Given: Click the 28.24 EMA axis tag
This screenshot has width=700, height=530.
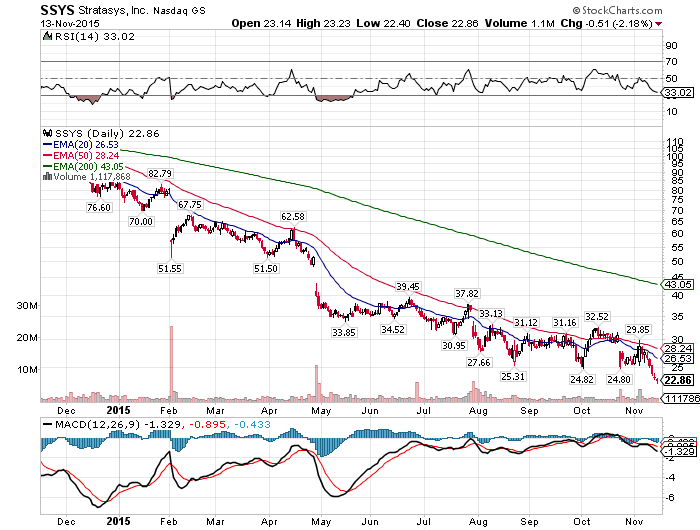Looking at the screenshot, I should [x=678, y=348].
